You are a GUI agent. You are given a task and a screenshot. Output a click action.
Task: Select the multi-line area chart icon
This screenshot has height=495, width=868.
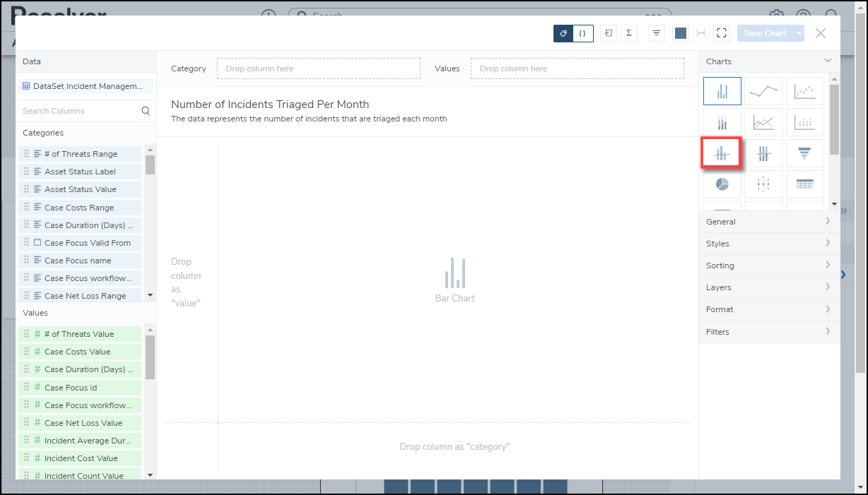(763, 122)
